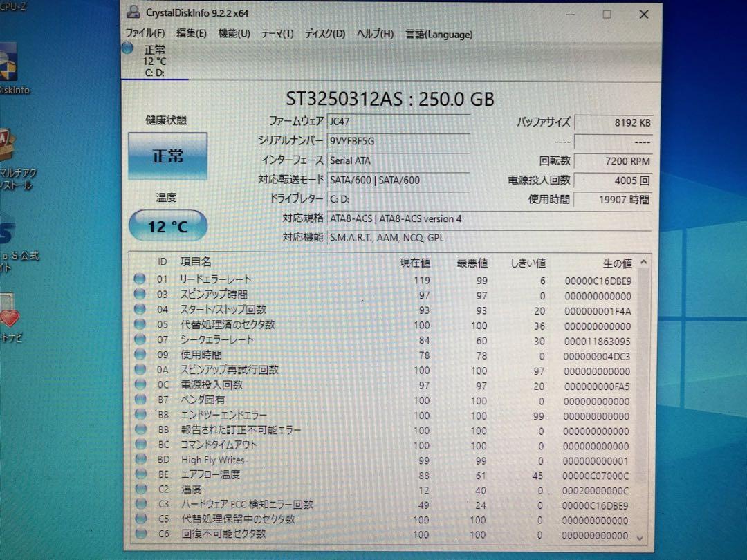Click status icon for シークエラーレート row
The height and width of the screenshot is (560, 747).
(140, 339)
